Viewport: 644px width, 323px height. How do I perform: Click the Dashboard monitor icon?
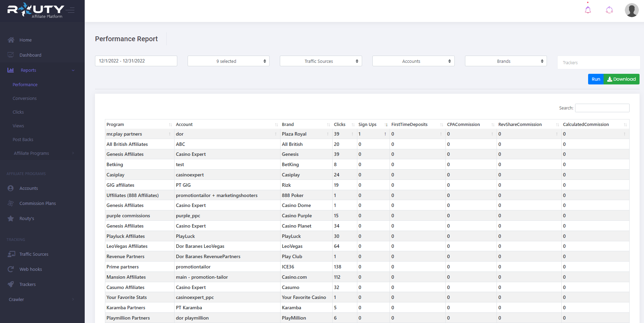(11, 55)
